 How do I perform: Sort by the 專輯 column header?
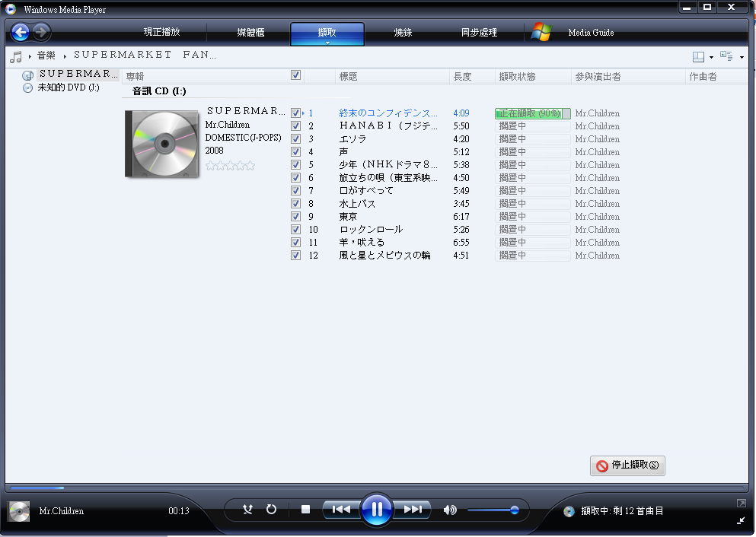tap(205, 77)
